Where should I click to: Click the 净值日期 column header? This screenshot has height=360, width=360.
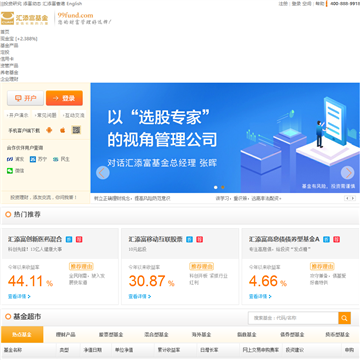click(93, 350)
